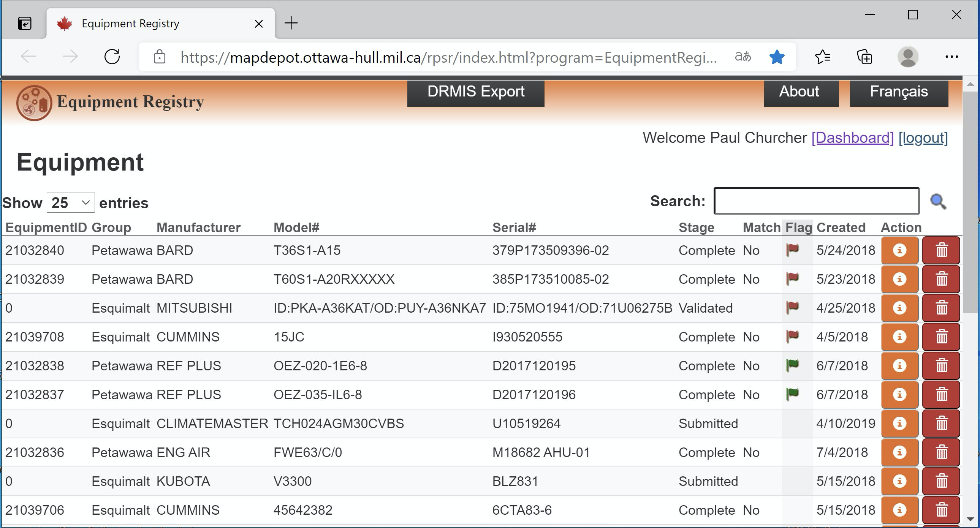
Task: Open info for the KUBOTA V3300 row
Action: tap(899, 481)
